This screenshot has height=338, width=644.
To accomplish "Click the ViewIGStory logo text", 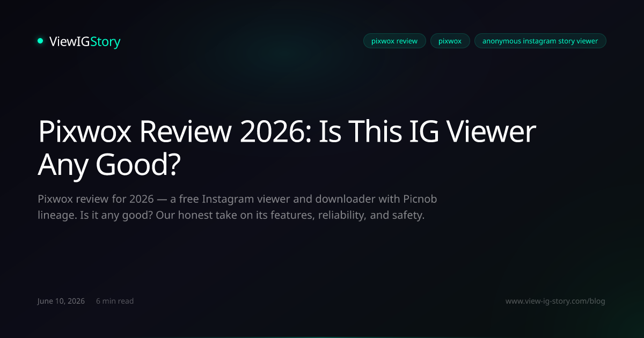I will tap(85, 41).
